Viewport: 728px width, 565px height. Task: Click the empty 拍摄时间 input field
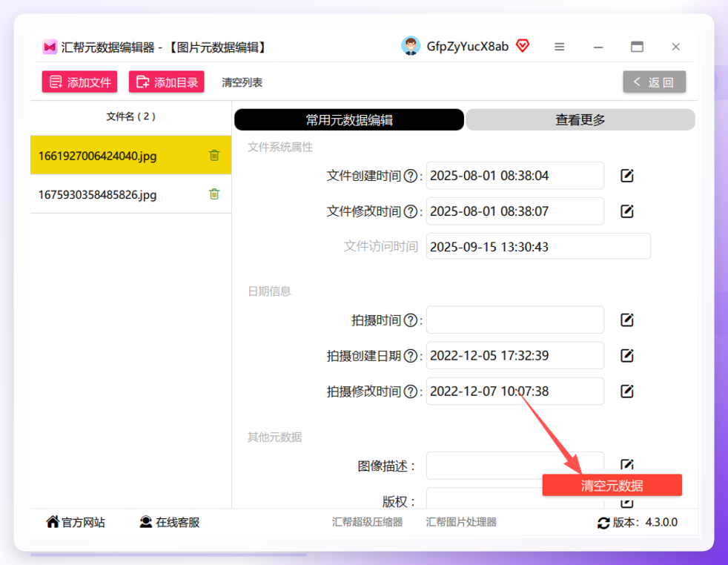click(515, 320)
